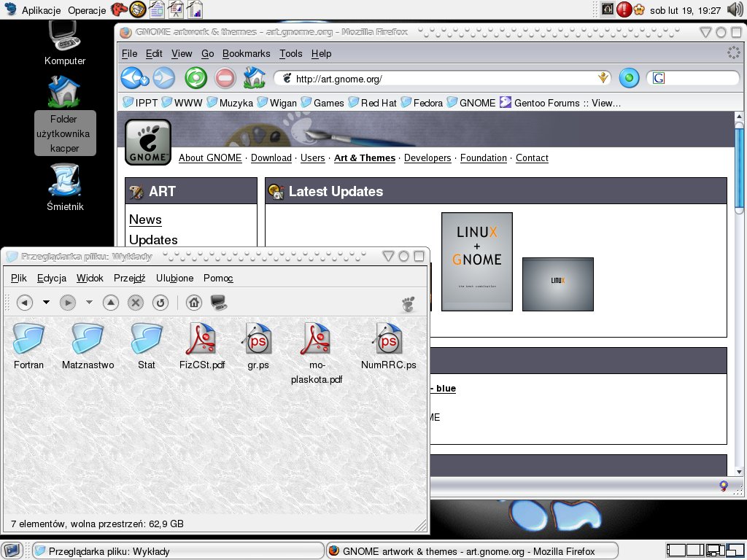Open back history dropdown in file browser
This screenshot has height=560, width=747.
[46, 302]
